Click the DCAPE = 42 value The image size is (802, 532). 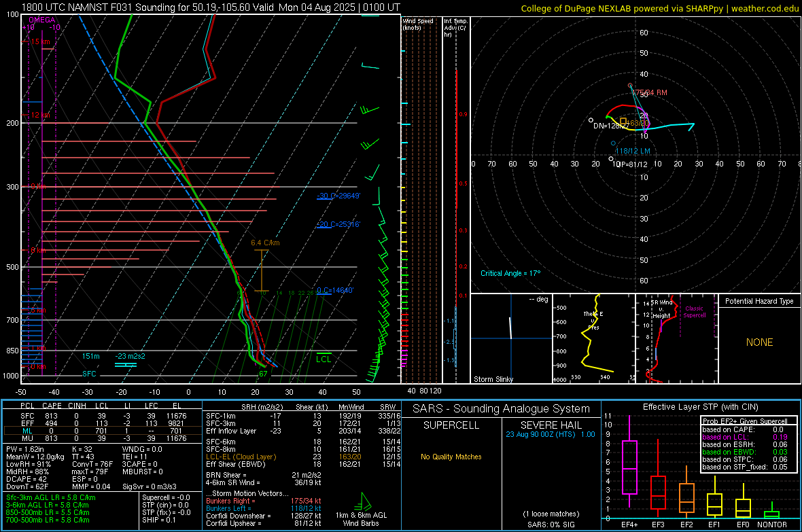pos(26,479)
